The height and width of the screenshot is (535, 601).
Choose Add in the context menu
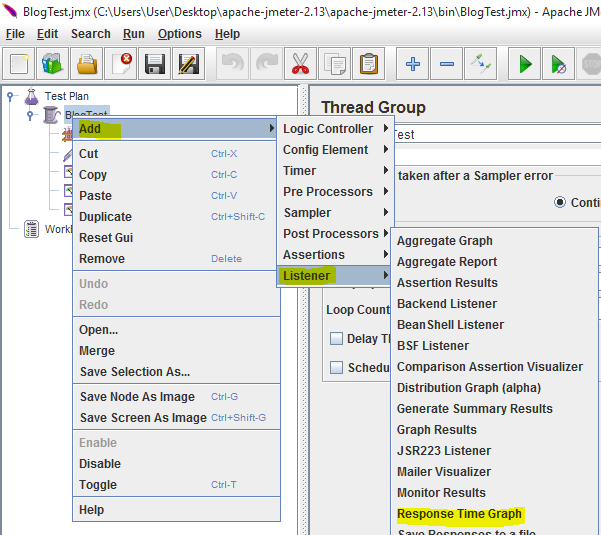tap(175, 129)
